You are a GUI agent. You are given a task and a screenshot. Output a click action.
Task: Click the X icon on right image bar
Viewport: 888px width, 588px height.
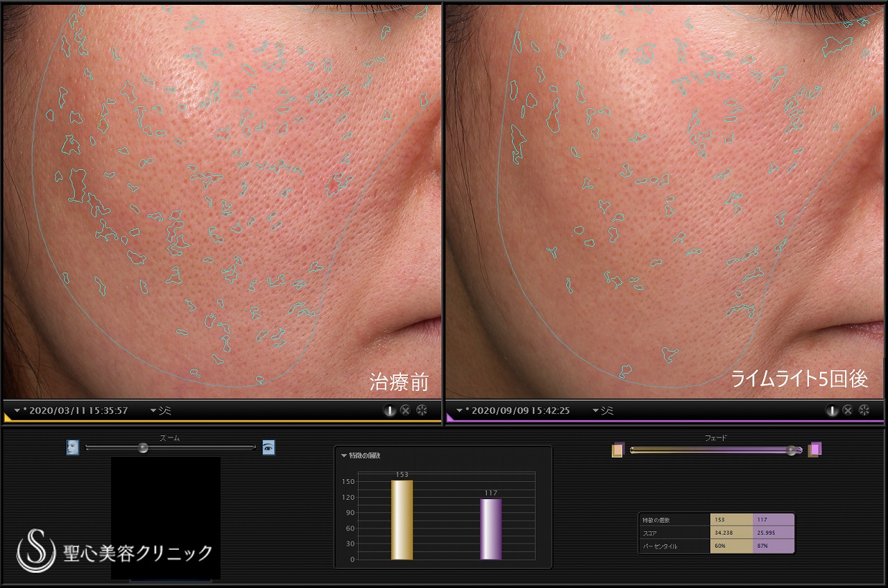coord(848,410)
